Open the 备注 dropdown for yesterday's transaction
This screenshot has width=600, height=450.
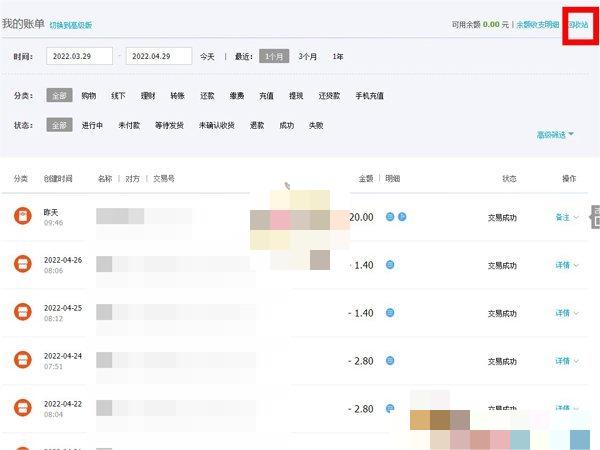pos(566,217)
